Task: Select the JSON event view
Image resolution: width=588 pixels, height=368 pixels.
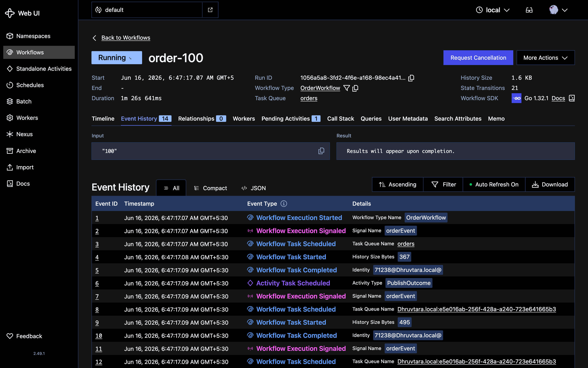Action: click(x=253, y=188)
